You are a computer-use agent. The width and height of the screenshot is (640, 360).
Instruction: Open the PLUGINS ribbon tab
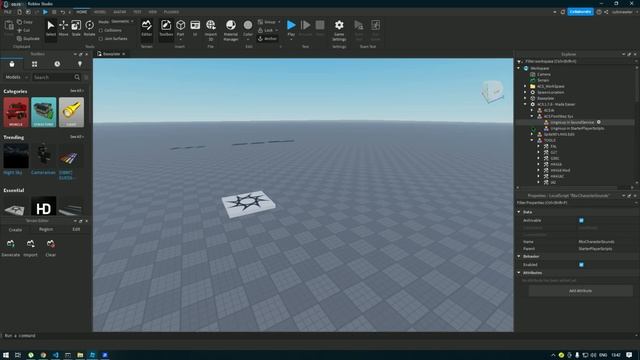point(171,12)
